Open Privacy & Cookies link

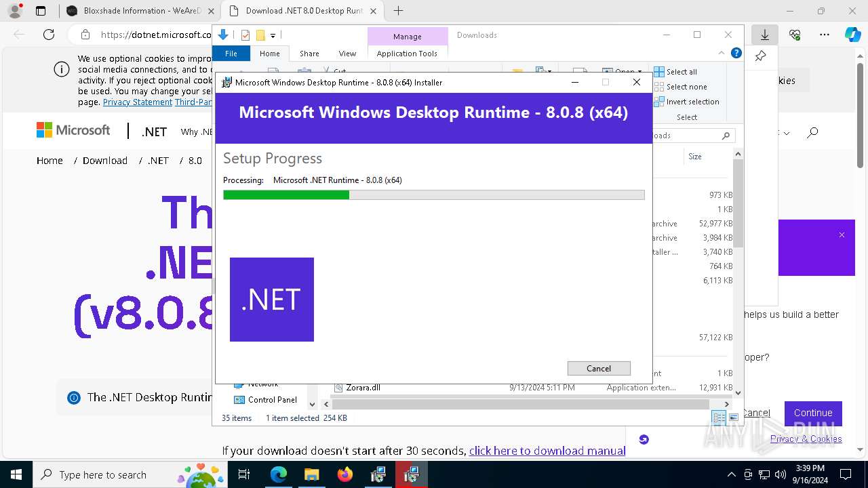[806, 439]
